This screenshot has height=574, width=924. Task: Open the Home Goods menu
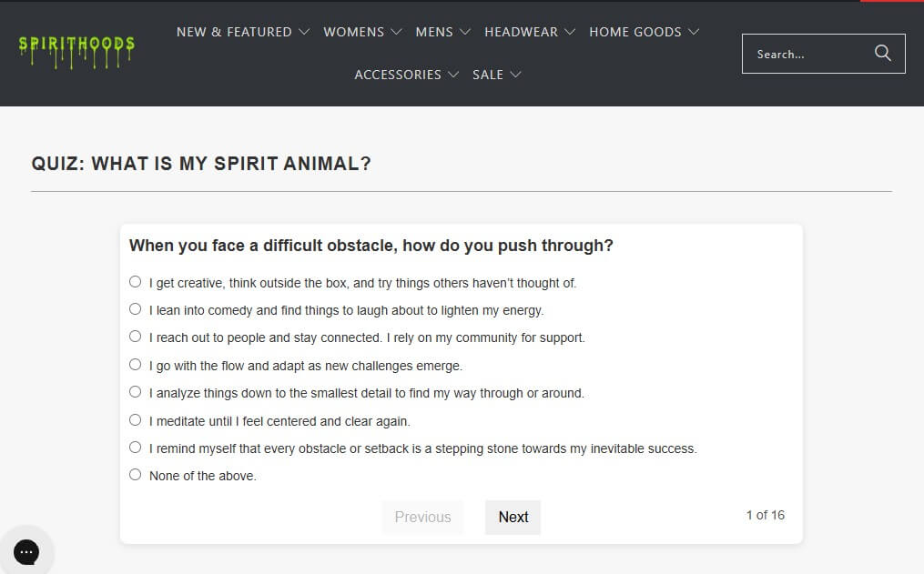(x=644, y=32)
